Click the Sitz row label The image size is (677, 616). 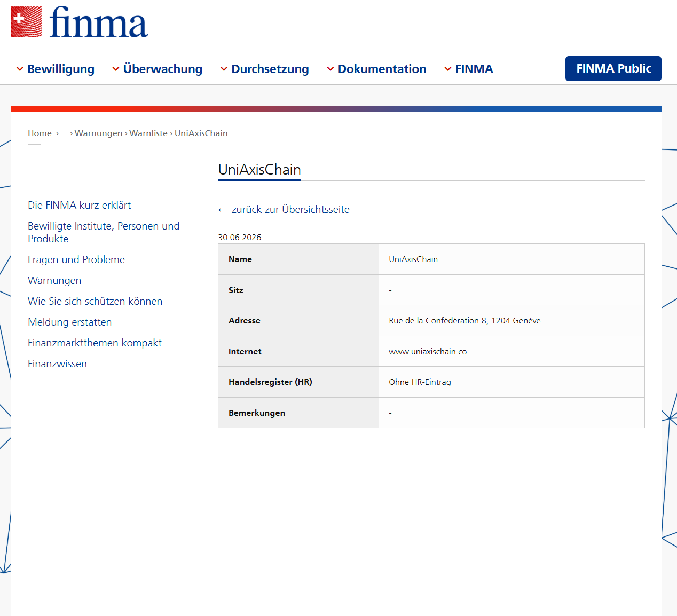(236, 290)
